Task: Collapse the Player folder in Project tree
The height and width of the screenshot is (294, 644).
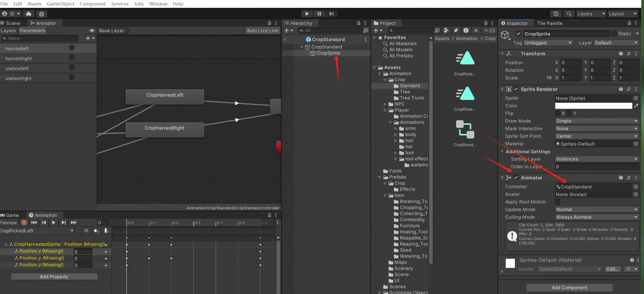Action: point(385,110)
